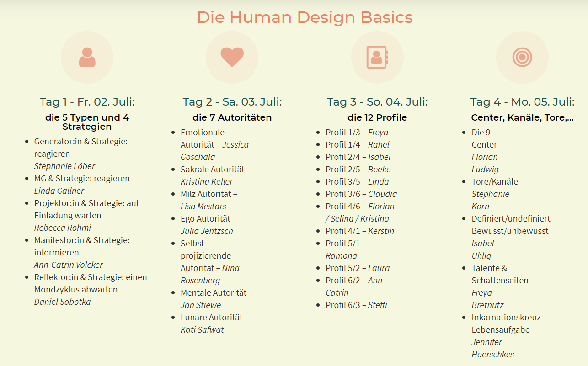The image size is (588, 366).
Task: Click the name Stephanie Löber
Action: click(x=64, y=166)
